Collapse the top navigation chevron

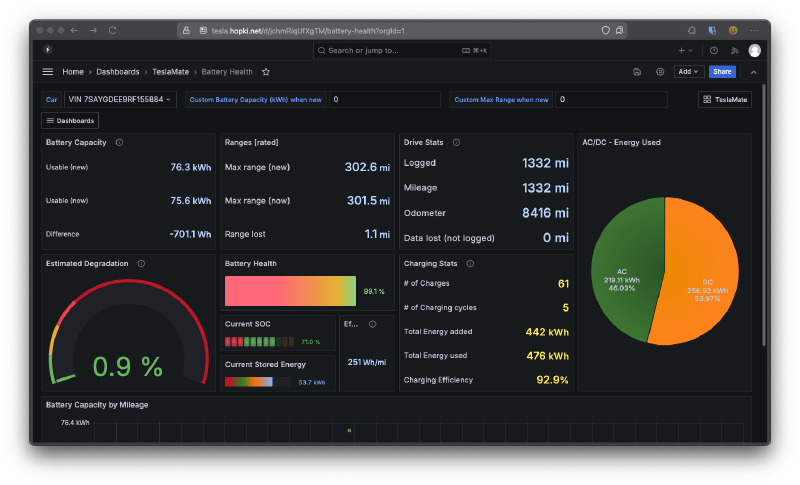click(x=754, y=72)
